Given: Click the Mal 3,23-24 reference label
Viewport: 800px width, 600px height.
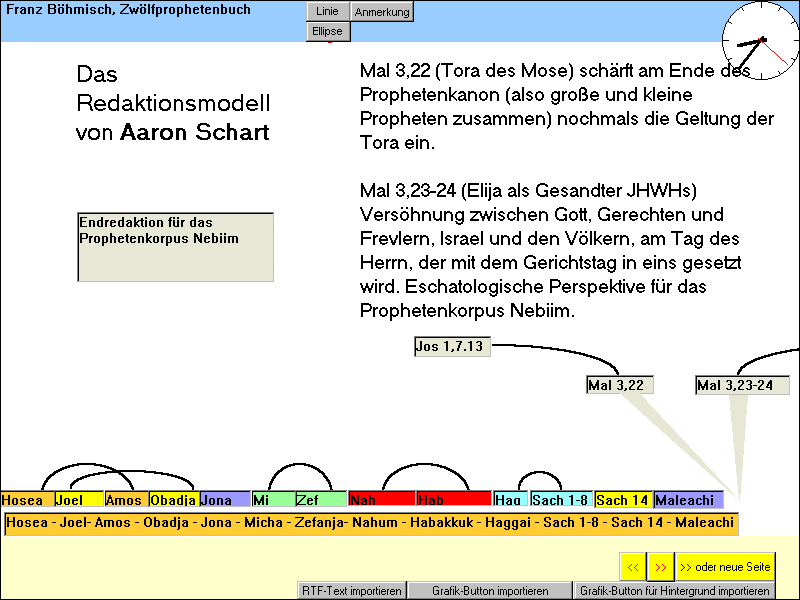Looking at the screenshot, I should [x=742, y=385].
